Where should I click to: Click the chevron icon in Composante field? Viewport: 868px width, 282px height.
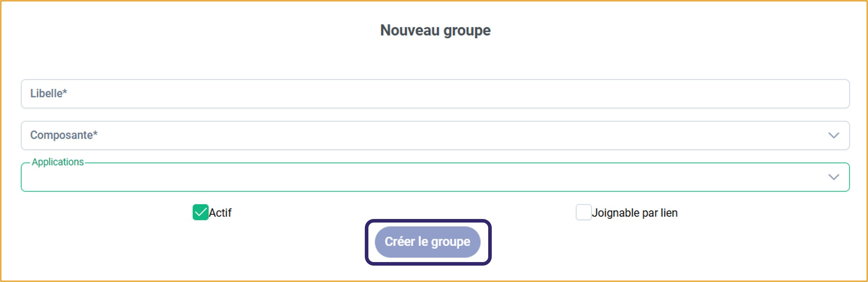[x=833, y=135]
